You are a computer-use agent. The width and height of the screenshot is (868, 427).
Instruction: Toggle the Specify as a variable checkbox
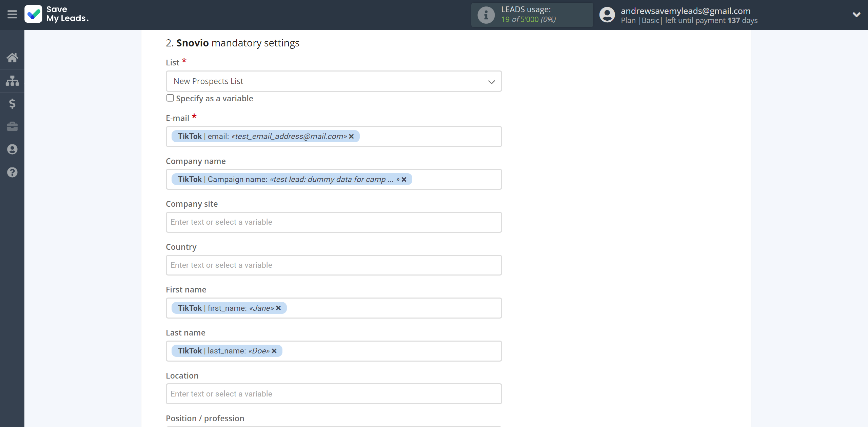click(x=170, y=98)
